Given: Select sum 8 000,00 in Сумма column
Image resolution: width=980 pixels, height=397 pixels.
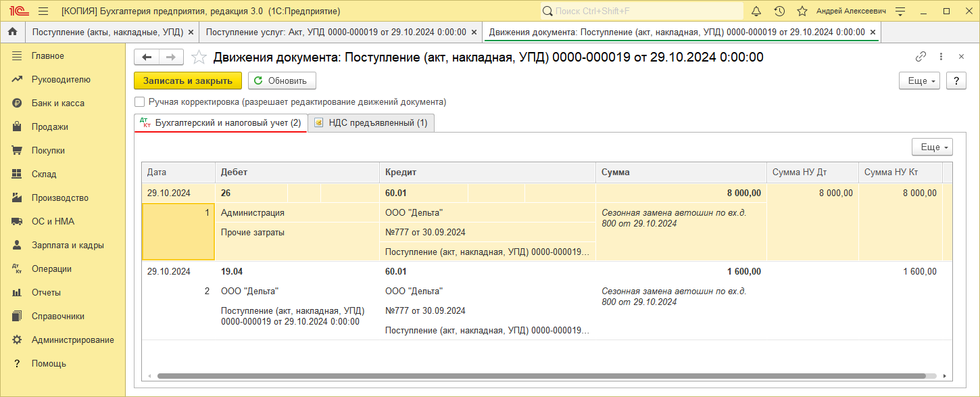Looking at the screenshot, I should click(681, 193).
